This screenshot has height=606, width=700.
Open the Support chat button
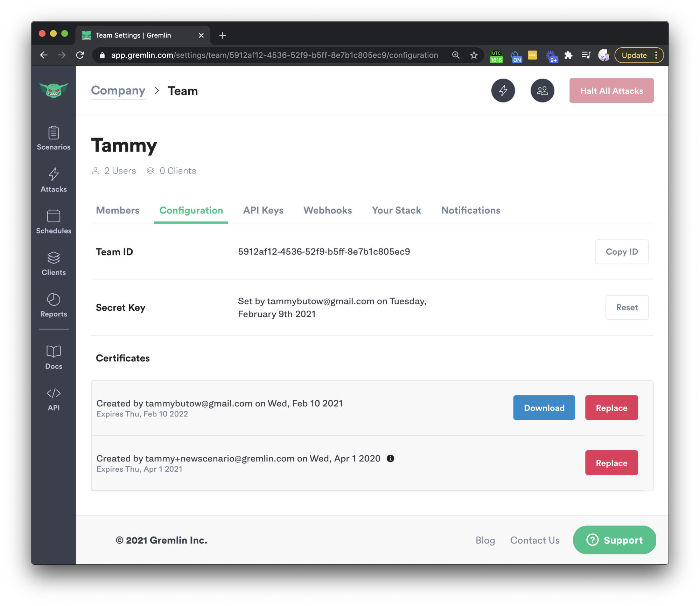tap(614, 540)
